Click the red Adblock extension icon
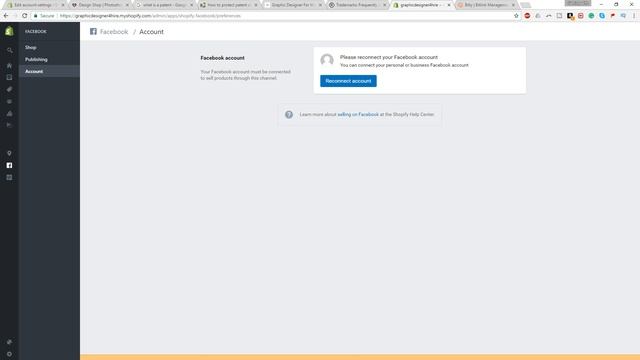 (527, 16)
